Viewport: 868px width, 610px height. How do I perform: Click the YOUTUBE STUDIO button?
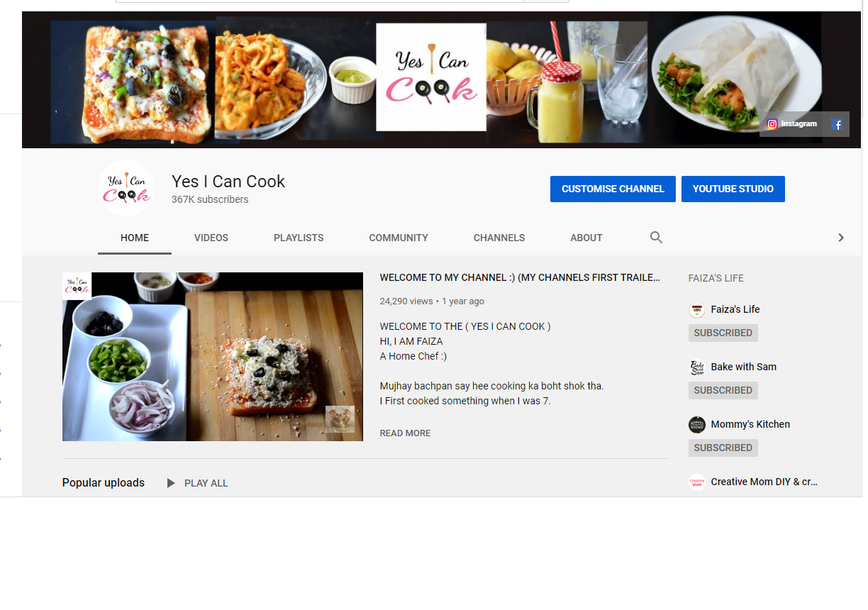click(733, 189)
